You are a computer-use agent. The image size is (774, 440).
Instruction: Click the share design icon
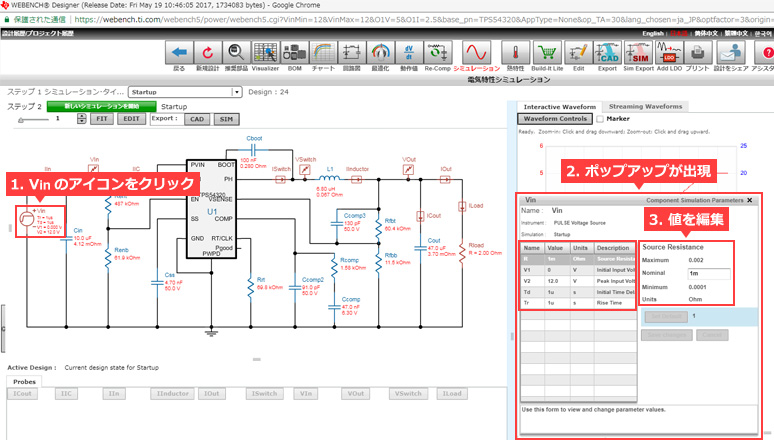[x=731, y=52]
